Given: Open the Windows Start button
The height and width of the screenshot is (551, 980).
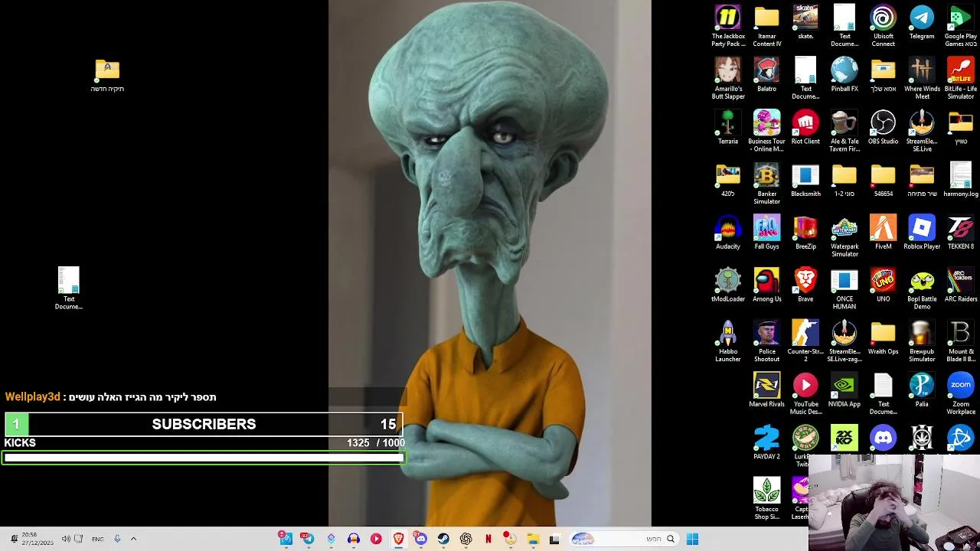Looking at the screenshot, I should pyautogui.click(x=692, y=539).
